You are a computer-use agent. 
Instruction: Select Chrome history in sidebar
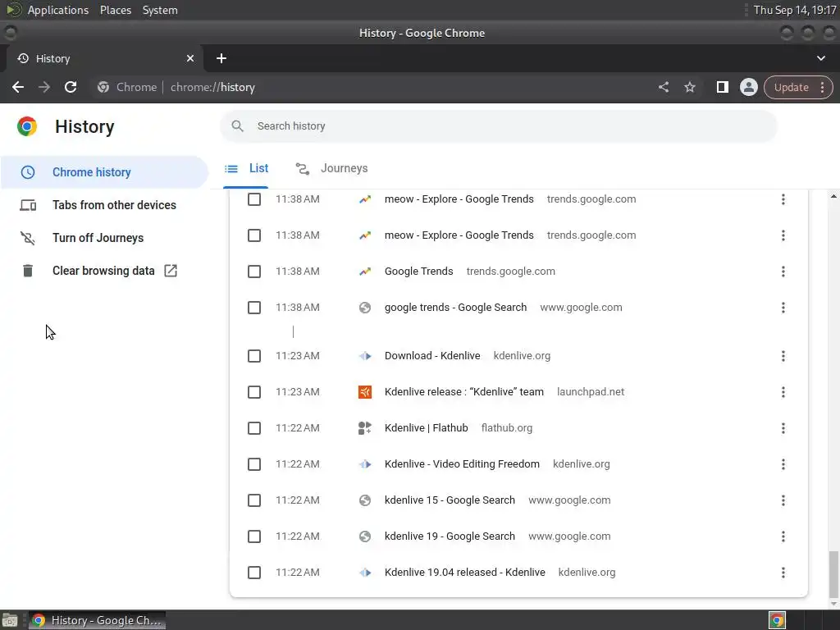coord(104,172)
